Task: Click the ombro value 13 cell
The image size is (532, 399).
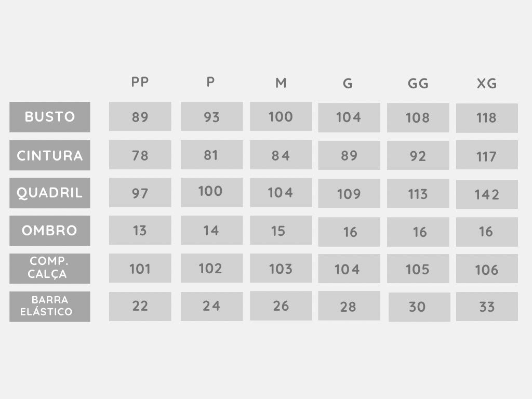Action: point(140,230)
